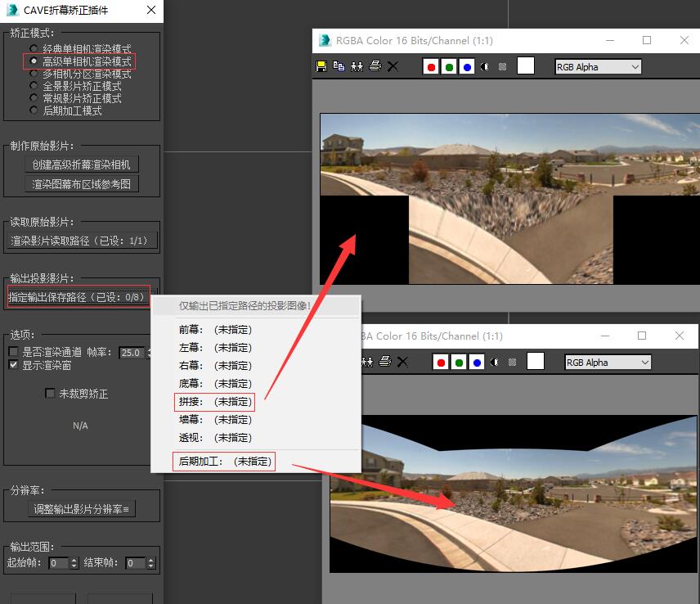The height and width of the screenshot is (604, 700).
Task: Toggle green channel in lower render window
Action: click(460, 363)
